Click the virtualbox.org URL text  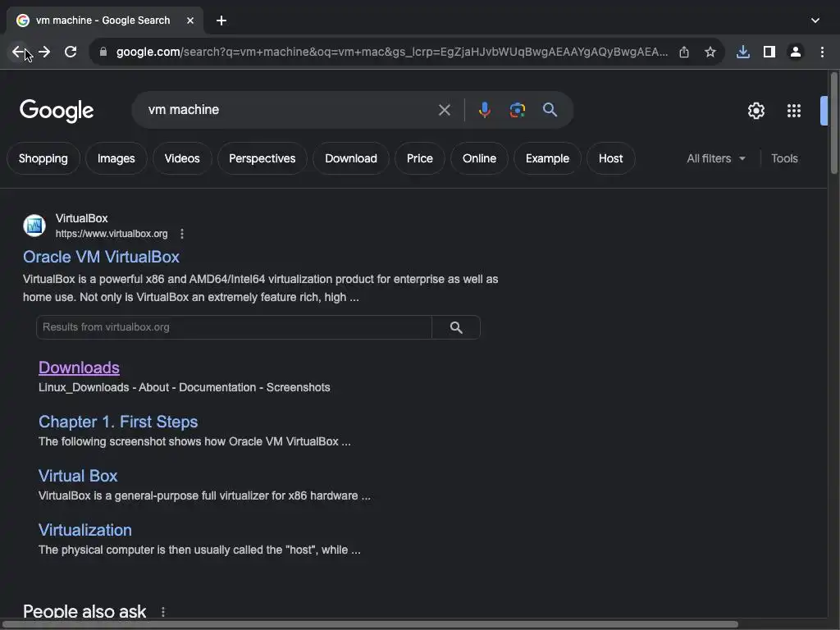[112, 234]
